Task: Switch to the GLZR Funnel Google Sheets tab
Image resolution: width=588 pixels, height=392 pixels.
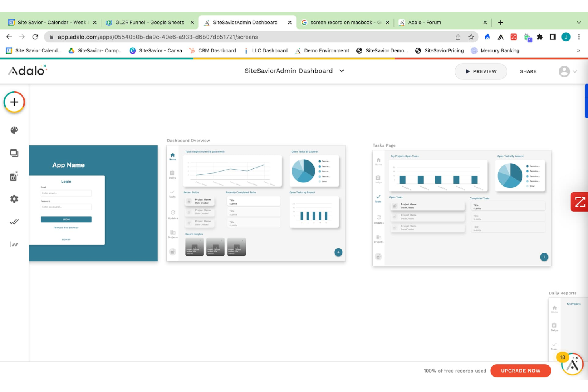Action: [x=149, y=22]
